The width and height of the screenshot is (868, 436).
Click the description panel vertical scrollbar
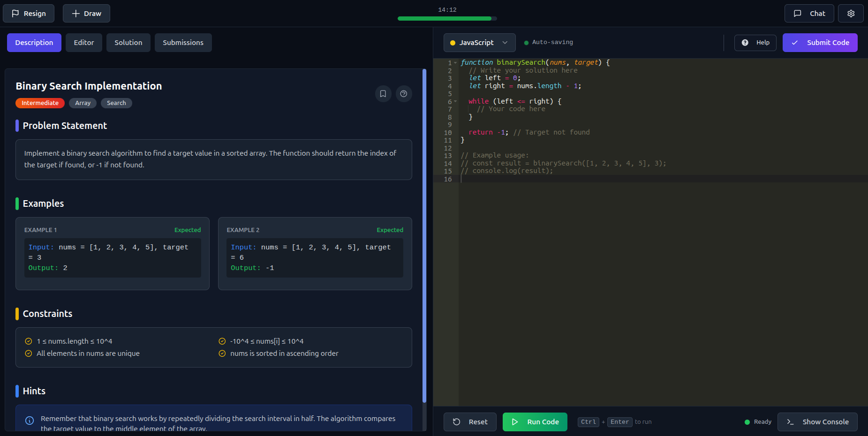coord(424,234)
